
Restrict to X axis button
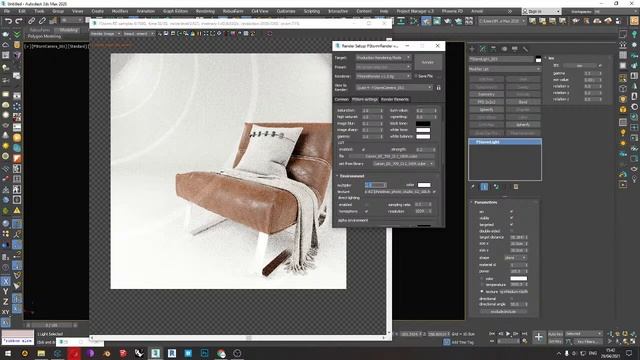pyautogui.click(x=6, y=281)
